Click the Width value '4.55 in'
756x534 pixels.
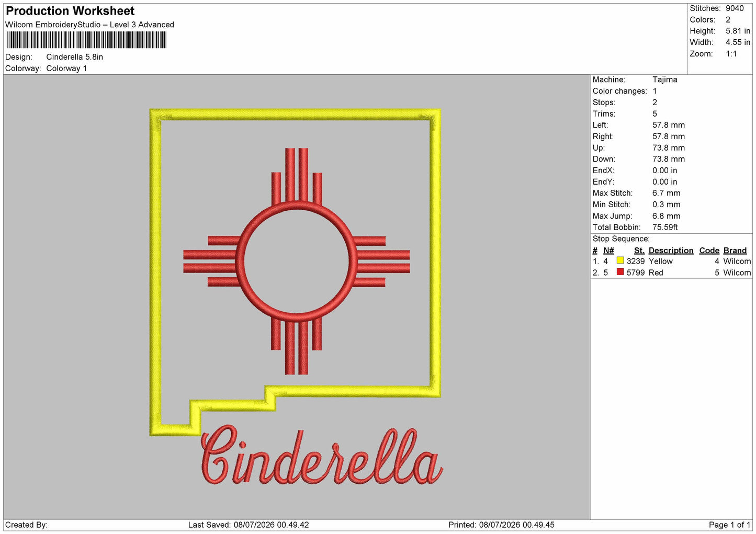coord(738,42)
